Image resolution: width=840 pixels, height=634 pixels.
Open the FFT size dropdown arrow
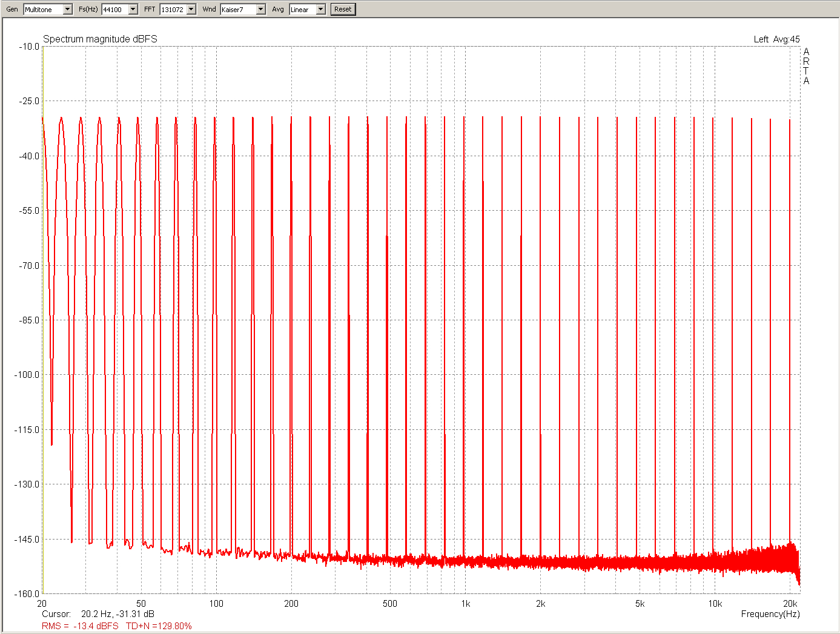tap(191, 9)
